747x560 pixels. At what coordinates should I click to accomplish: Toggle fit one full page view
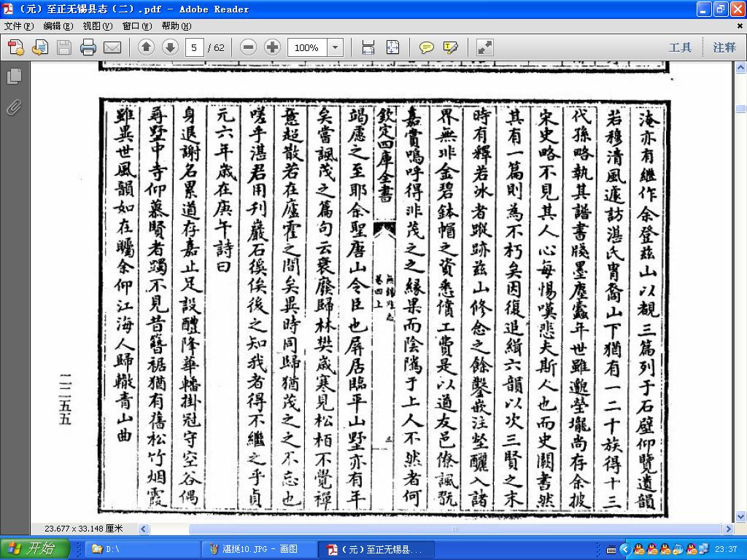[392, 47]
